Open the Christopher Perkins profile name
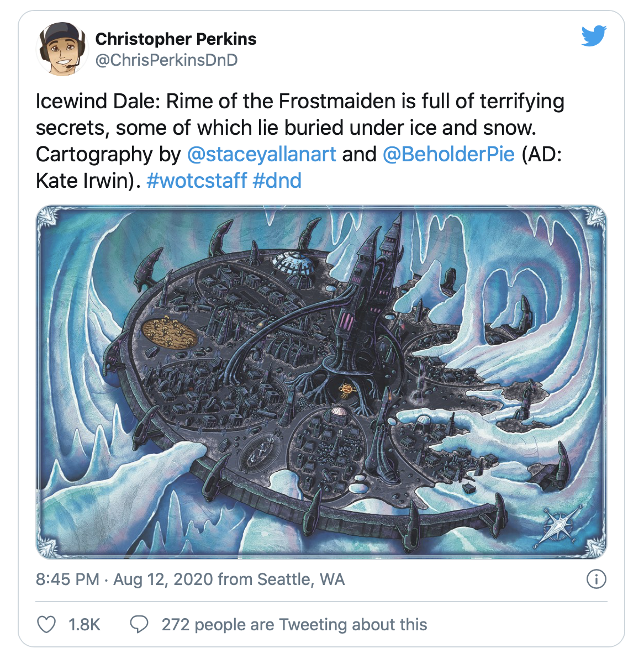The image size is (644, 664). 176,39
